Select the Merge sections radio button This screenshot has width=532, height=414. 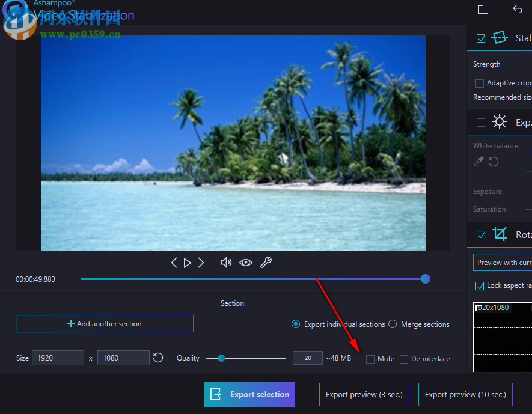pyautogui.click(x=392, y=324)
